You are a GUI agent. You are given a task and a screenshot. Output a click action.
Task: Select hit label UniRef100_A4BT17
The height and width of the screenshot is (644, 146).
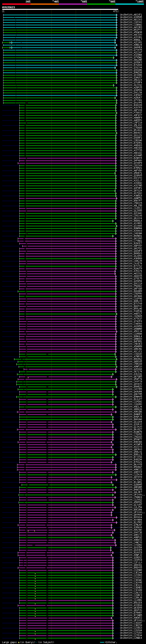(131, 314)
